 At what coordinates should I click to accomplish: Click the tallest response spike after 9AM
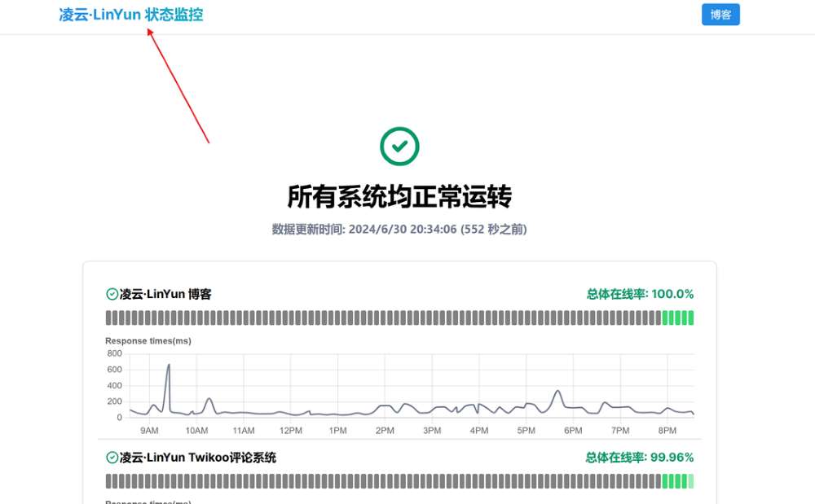coord(169,366)
